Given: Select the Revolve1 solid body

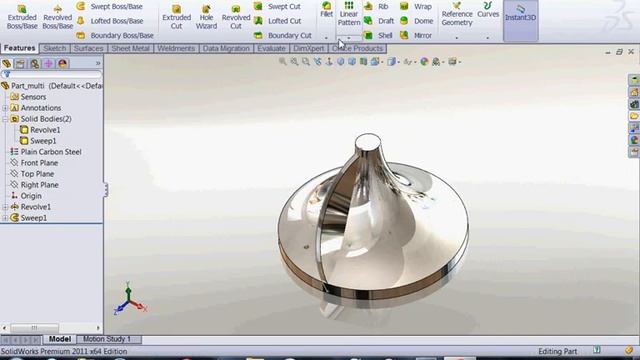Looking at the screenshot, I should coord(40,130).
